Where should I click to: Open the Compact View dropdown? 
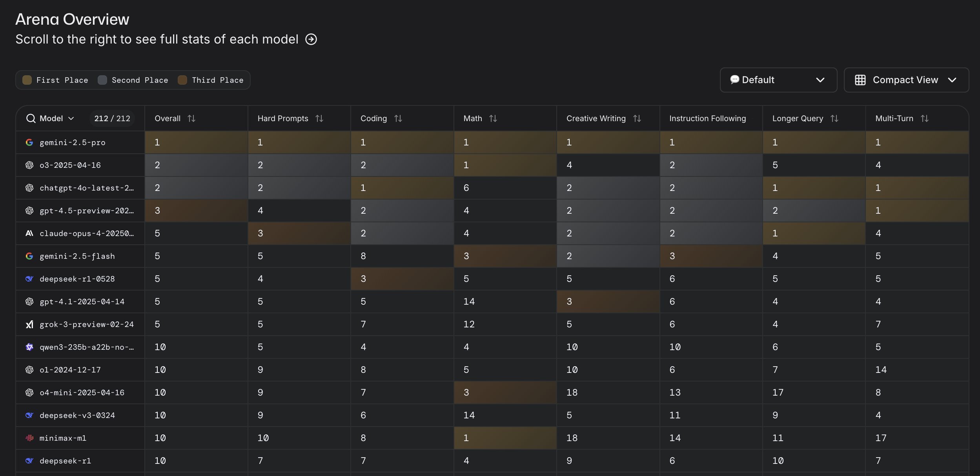[906, 80]
